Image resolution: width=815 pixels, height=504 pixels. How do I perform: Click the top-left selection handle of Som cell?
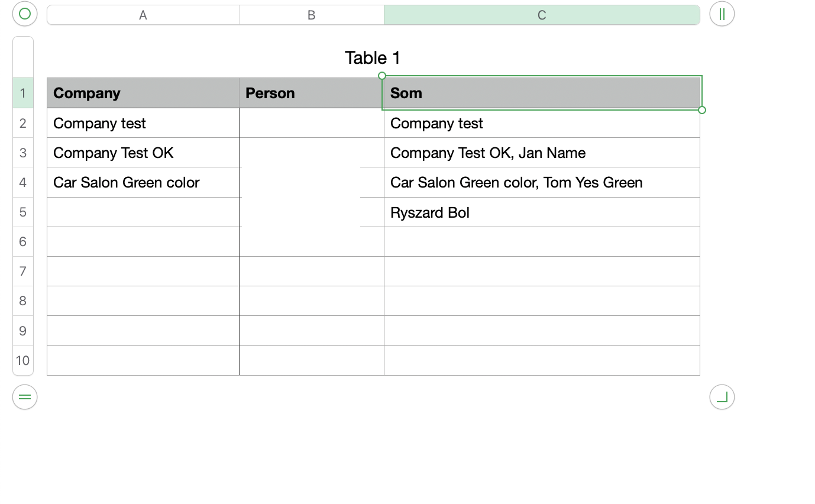[x=382, y=76]
